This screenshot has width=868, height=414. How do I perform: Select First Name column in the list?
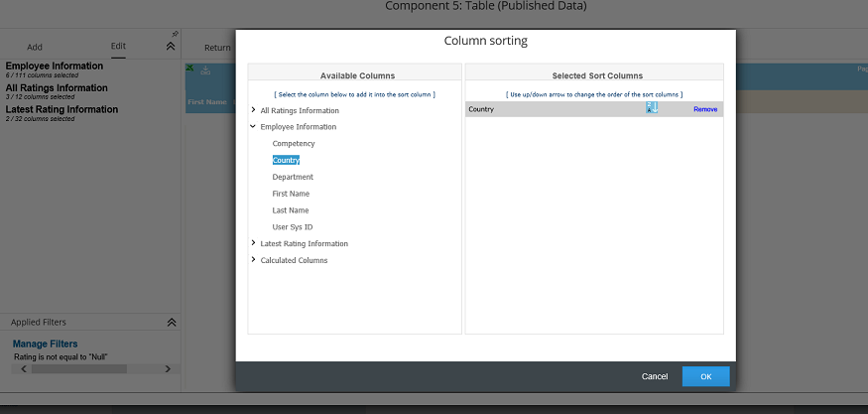[291, 194]
